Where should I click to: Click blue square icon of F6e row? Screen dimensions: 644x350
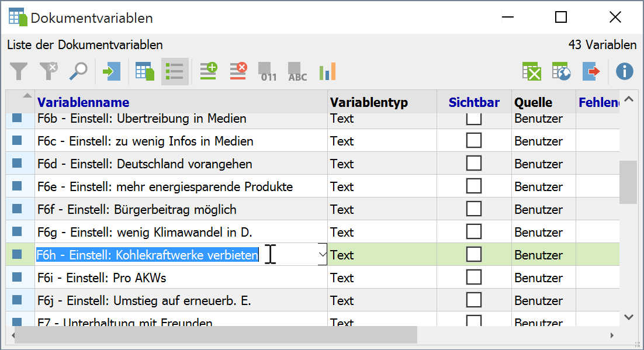(17, 186)
